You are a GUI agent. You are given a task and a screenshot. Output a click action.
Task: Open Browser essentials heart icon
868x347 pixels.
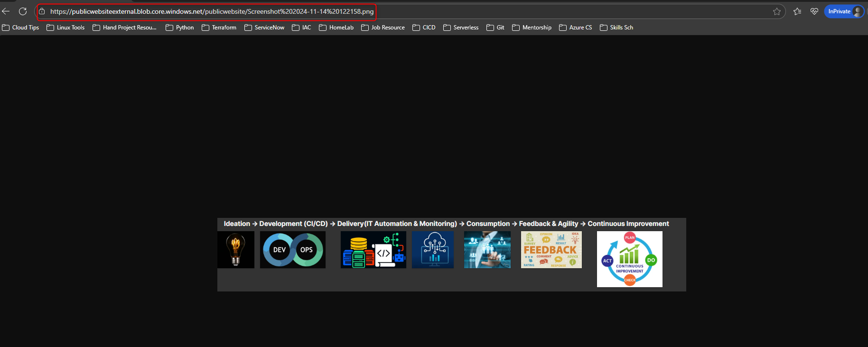(814, 11)
